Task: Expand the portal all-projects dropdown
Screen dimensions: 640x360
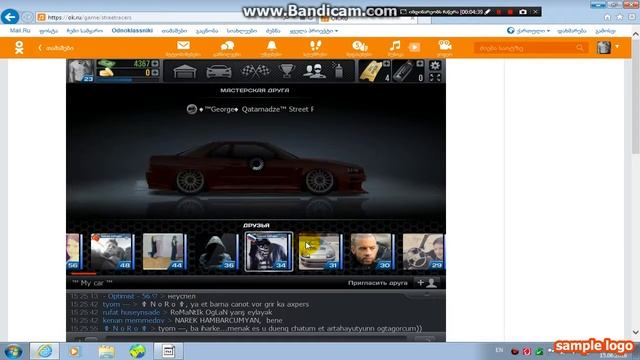Action: 313,31
